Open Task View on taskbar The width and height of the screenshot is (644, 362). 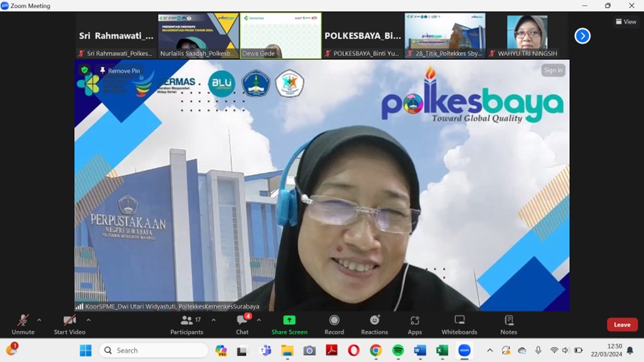[242, 351]
